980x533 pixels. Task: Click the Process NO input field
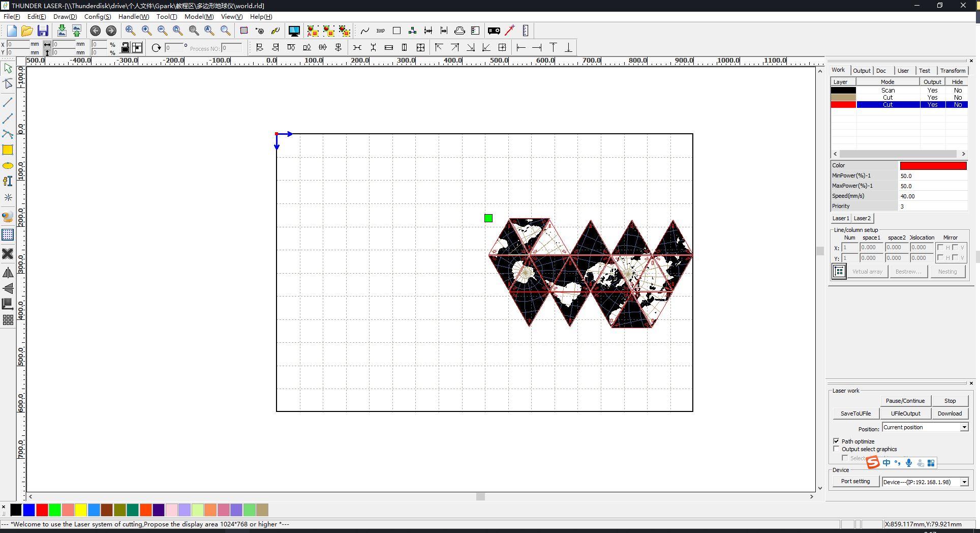(x=232, y=48)
